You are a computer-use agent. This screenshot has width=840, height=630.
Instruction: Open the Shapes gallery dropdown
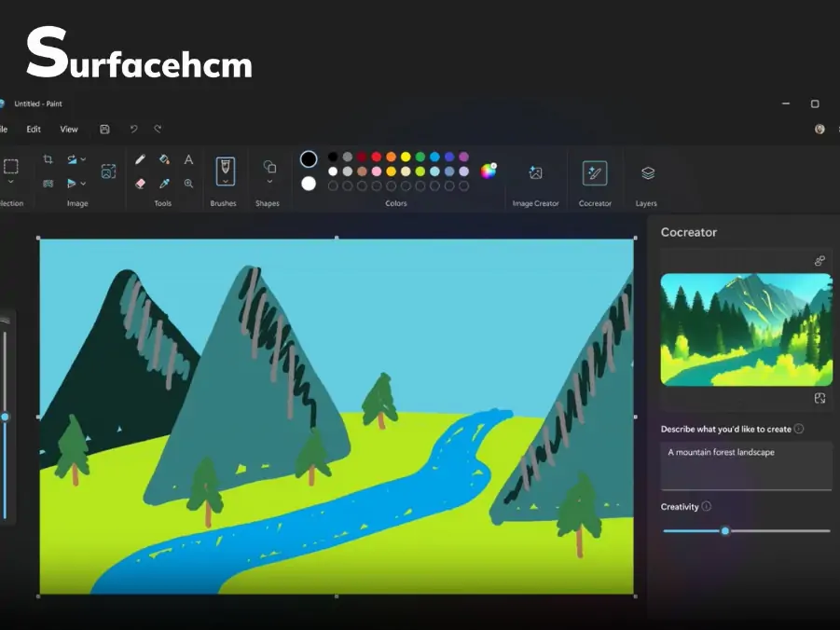tap(269, 183)
